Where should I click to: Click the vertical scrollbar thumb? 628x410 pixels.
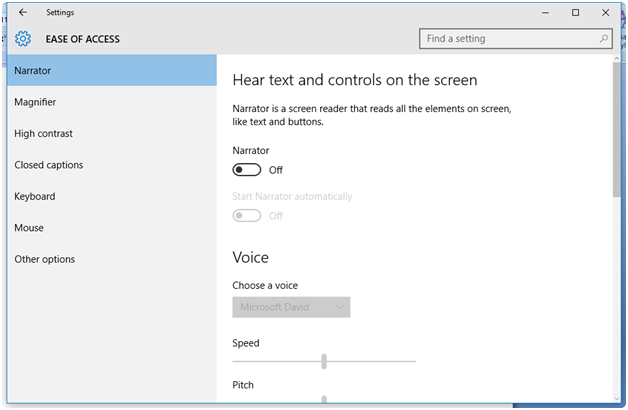tap(616, 130)
